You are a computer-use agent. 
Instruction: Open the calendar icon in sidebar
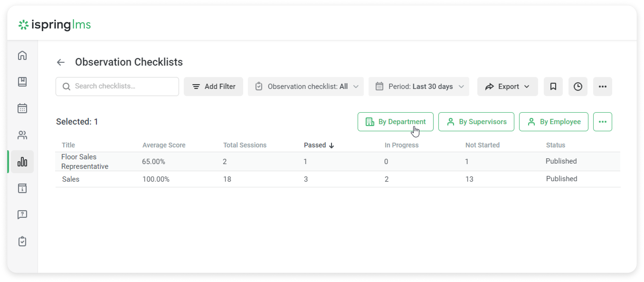click(22, 108)
